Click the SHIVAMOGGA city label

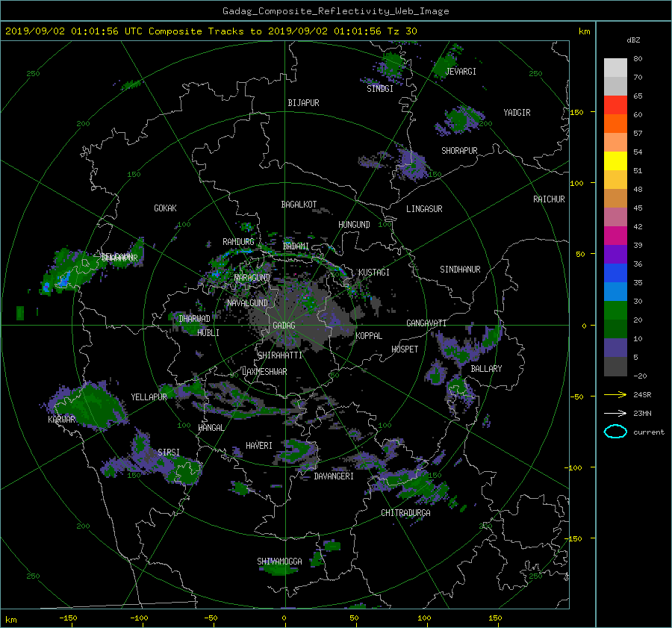click(279, 562)
